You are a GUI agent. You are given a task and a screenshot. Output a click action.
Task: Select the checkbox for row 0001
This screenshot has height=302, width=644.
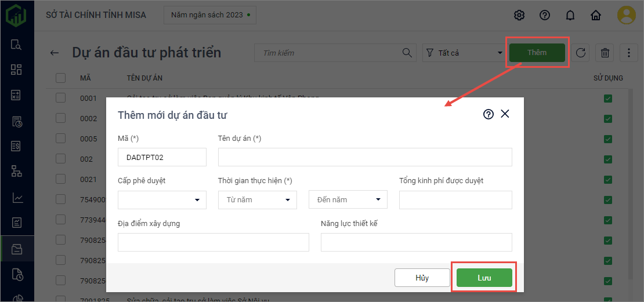click(x=61, y=98)
